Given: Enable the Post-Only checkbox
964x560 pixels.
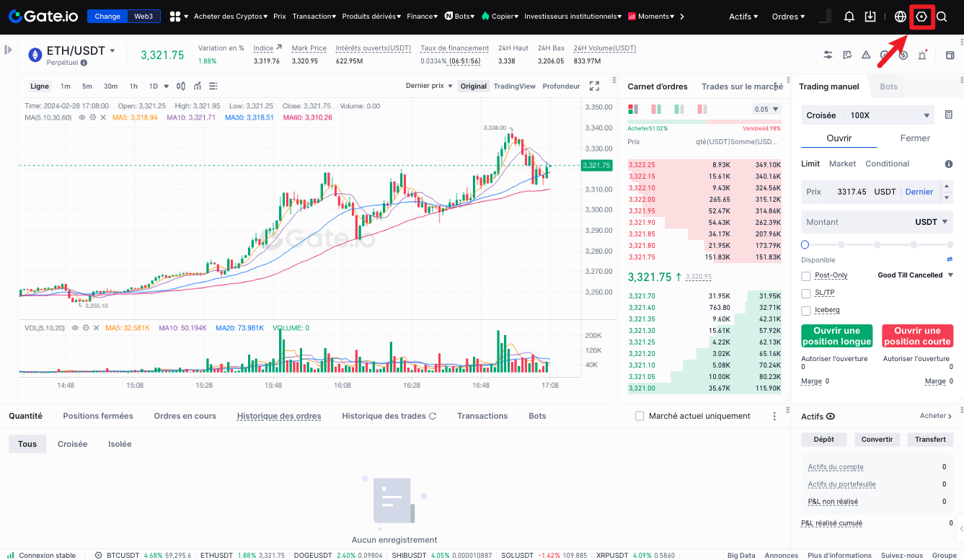Looking at the screenshot, I should point(806,275).
